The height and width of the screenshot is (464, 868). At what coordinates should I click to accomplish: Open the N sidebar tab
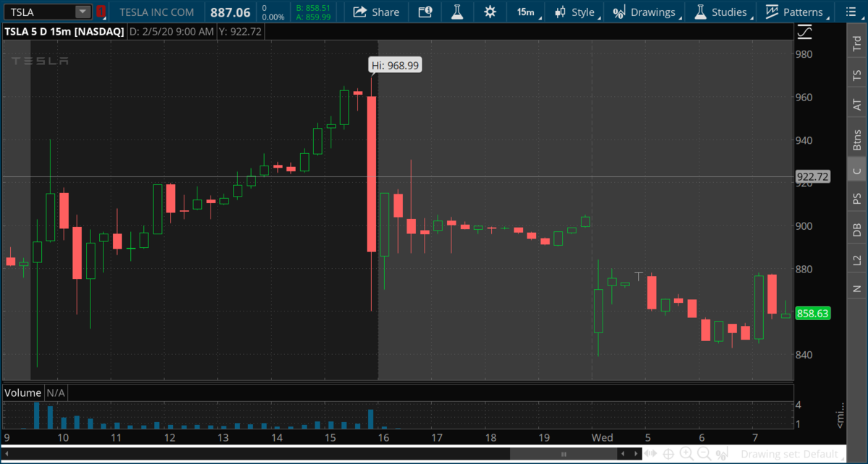857,289
